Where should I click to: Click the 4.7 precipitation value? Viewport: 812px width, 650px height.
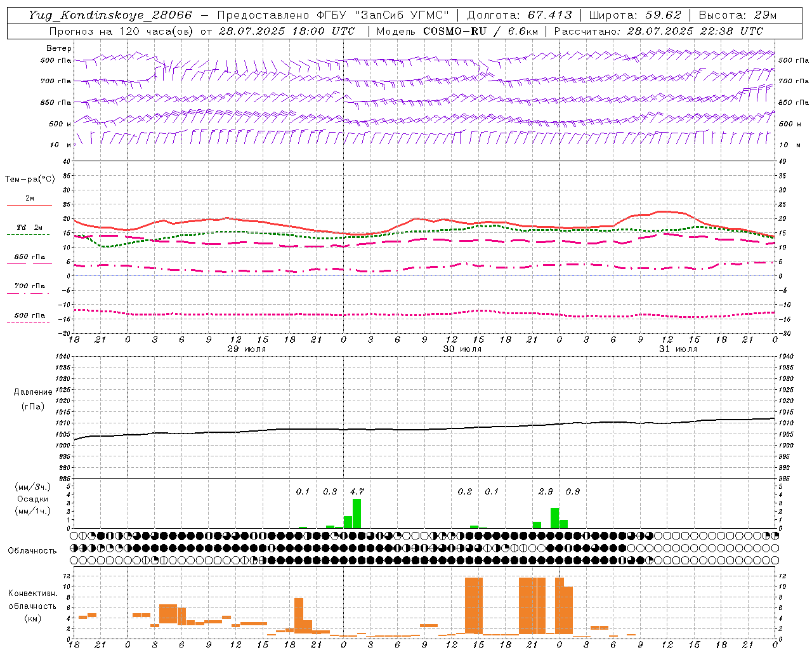click(x=357, y=491)
